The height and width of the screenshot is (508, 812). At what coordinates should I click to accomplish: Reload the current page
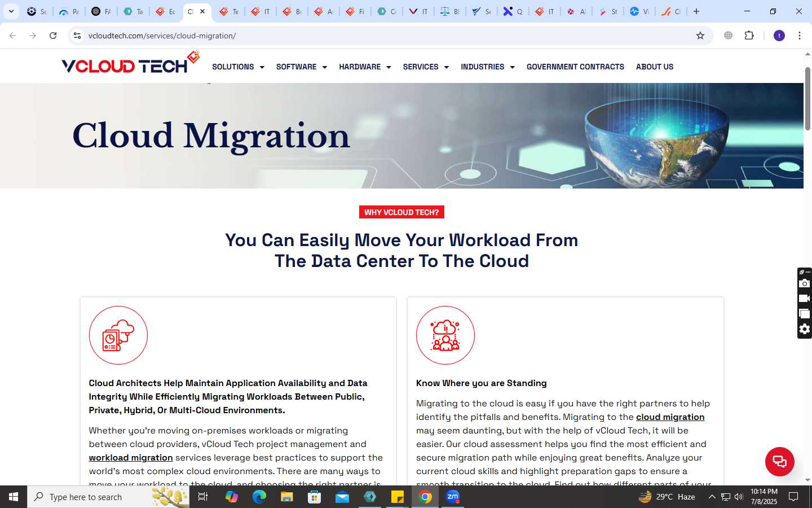pyautogui.click(x=53, y=36)
